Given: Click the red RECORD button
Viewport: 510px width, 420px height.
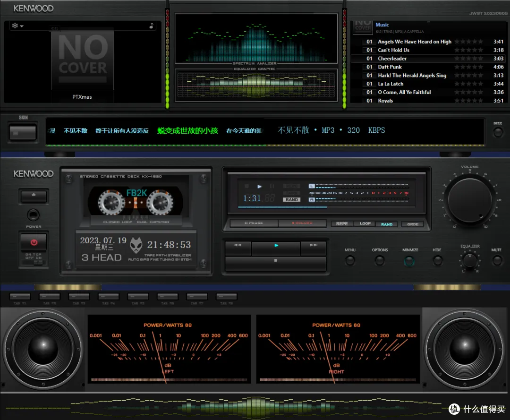Looking at the screenshot, I should 302,223.
